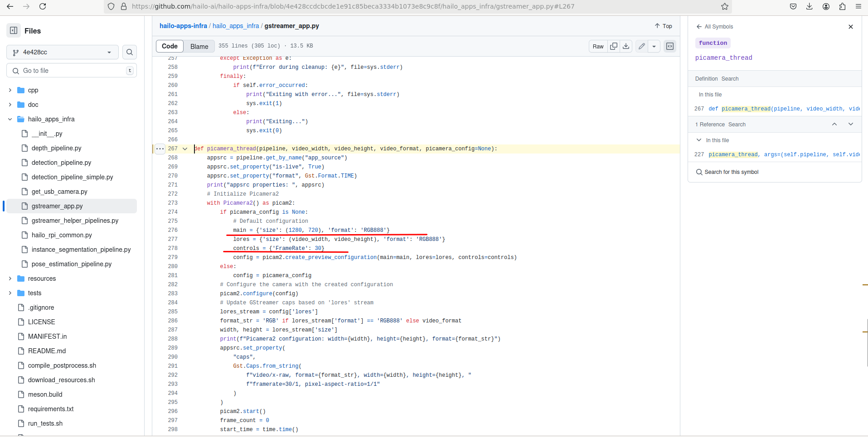Select the Code tab

(x=170, y=46)
